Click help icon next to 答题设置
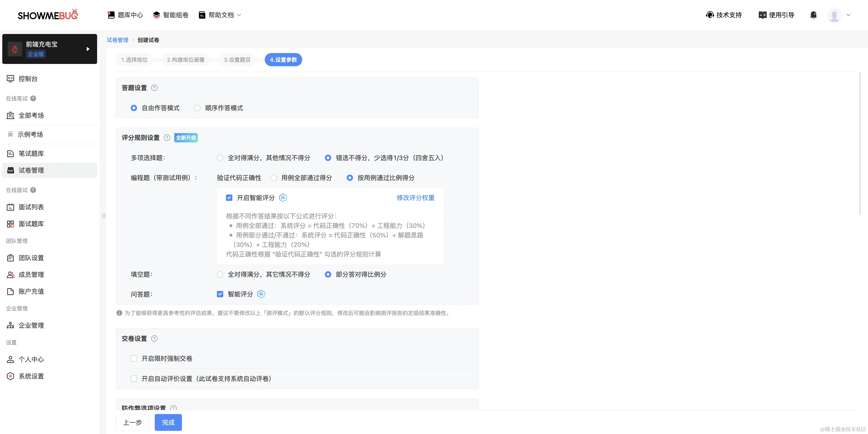Viewport: 868px width, 434px height. [x=154, y=88]
